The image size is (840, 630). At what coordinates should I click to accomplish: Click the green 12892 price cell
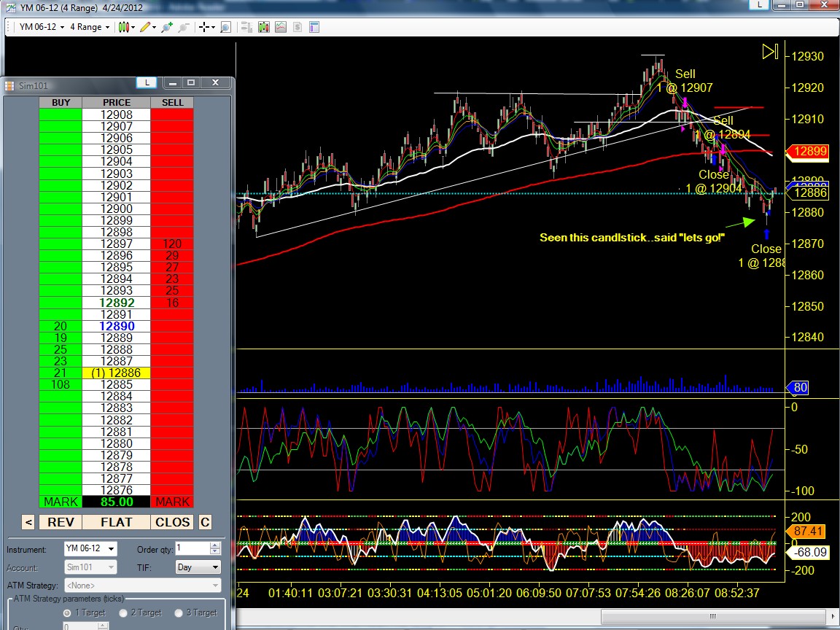click(x=116, y=303)
